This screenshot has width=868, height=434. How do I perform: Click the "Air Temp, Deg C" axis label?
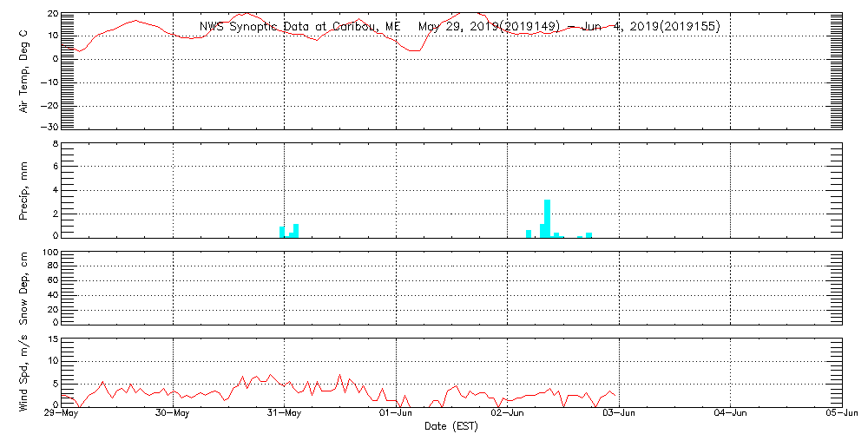[x=24, y=69]
